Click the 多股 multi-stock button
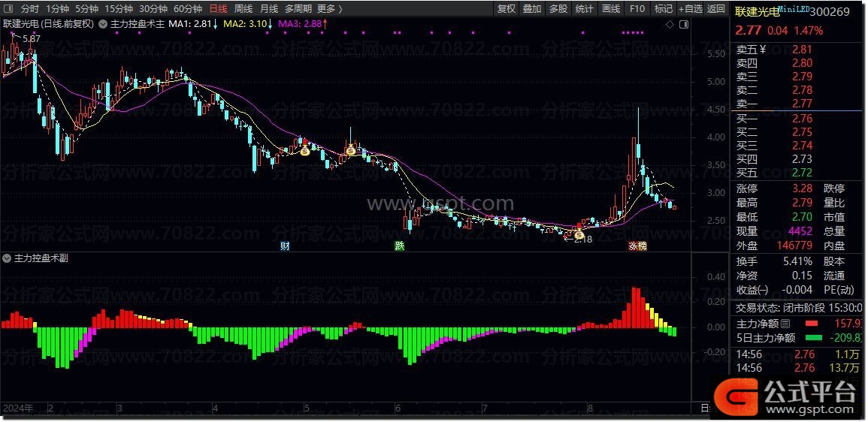 pyautogui.click(x=558, y=9)
